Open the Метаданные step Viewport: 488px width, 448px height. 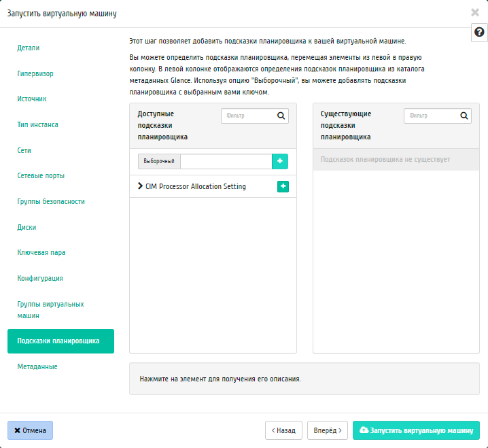(37, 366)
